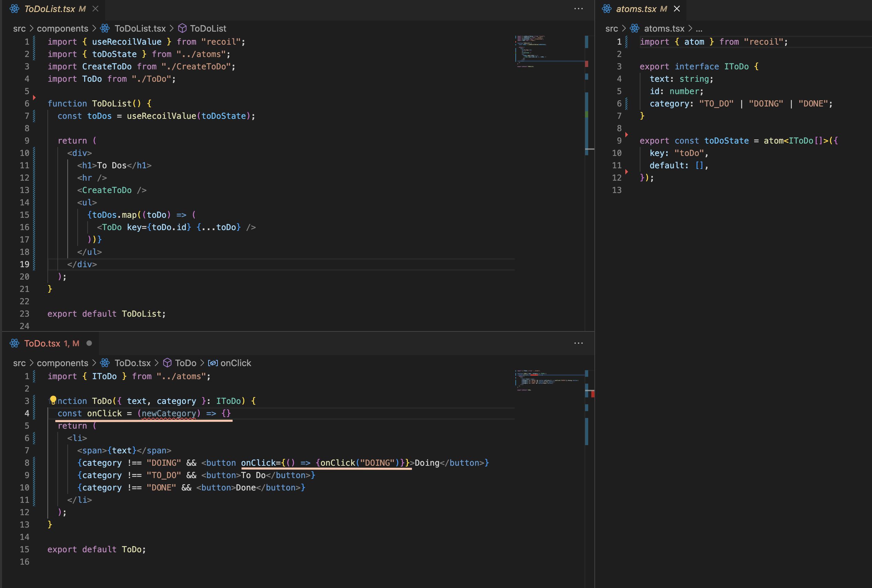Click the ellipsis breadcrumb in atoms.tsx
The image size is (872, 588).
(x=699, y=29)
